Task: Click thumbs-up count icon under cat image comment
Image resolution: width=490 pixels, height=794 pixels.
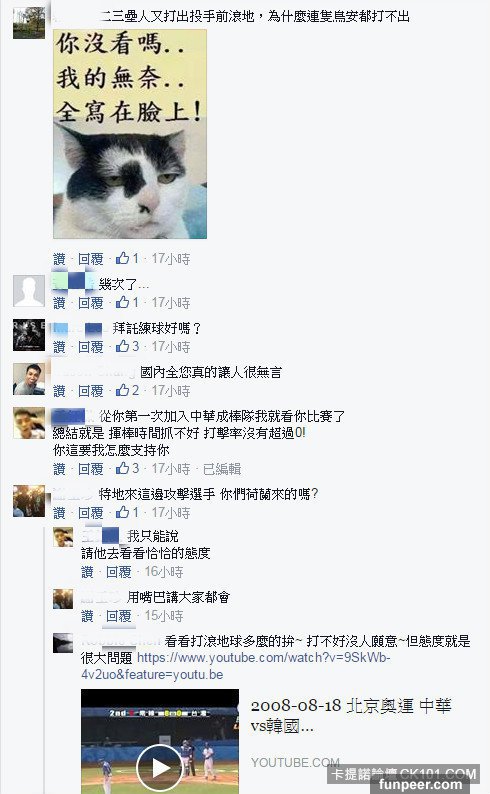Action: click(x=122, y=259)
